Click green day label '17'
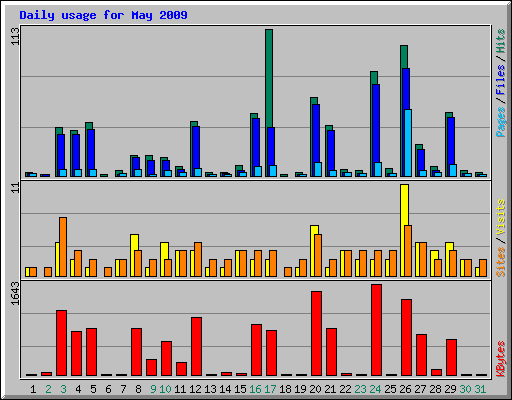This screenshot has width=512, height=400. (x=270, y=389)
